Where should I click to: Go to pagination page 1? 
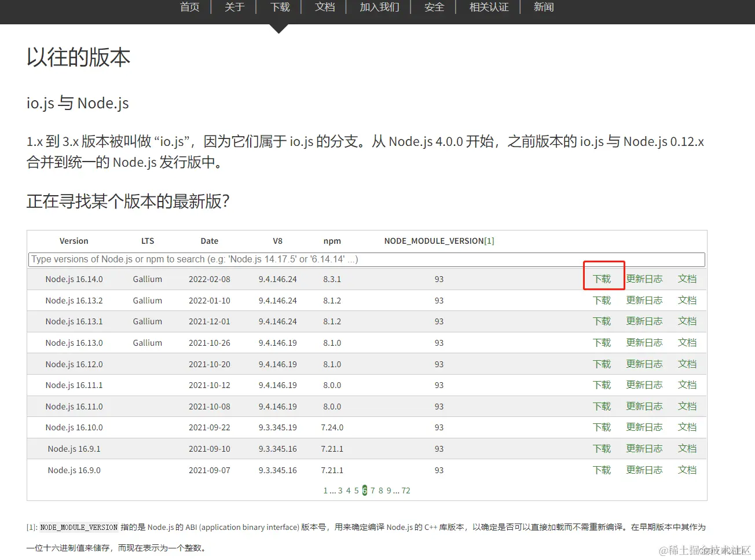coord(325,491)
